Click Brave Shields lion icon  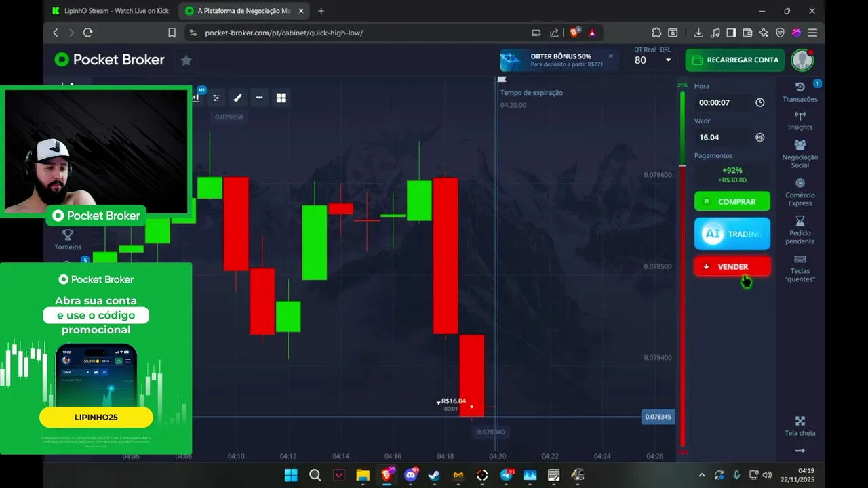click(574, 33)
